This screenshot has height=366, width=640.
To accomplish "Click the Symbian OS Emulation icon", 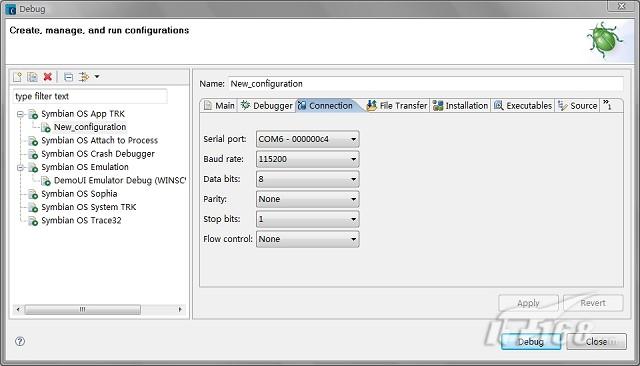I will (33, 167).
